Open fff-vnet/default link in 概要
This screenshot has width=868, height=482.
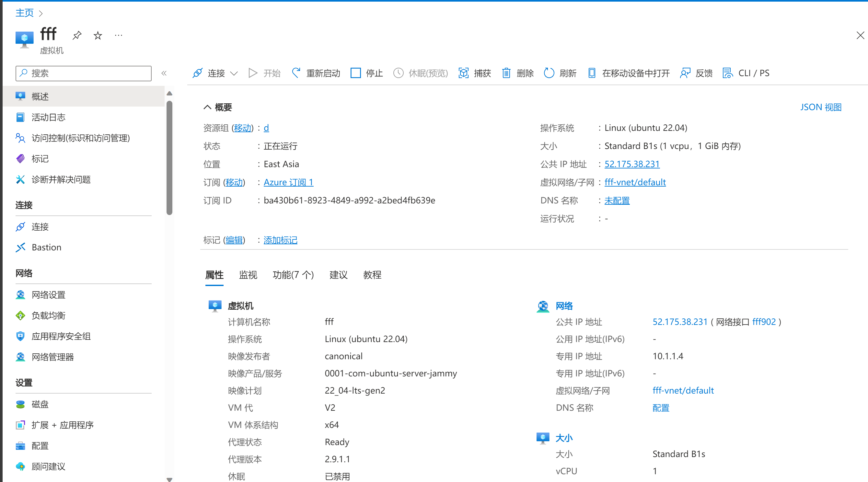[x=635, y=182]
